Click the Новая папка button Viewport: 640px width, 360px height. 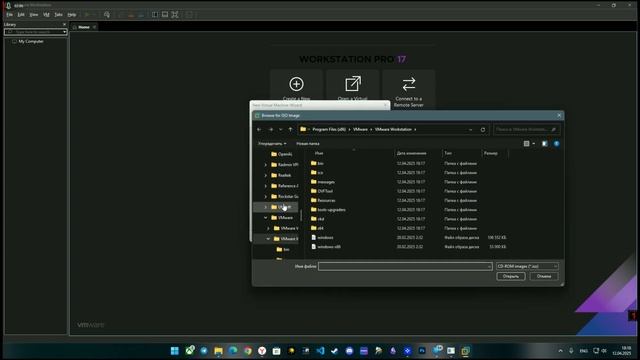tap(308, 144)
